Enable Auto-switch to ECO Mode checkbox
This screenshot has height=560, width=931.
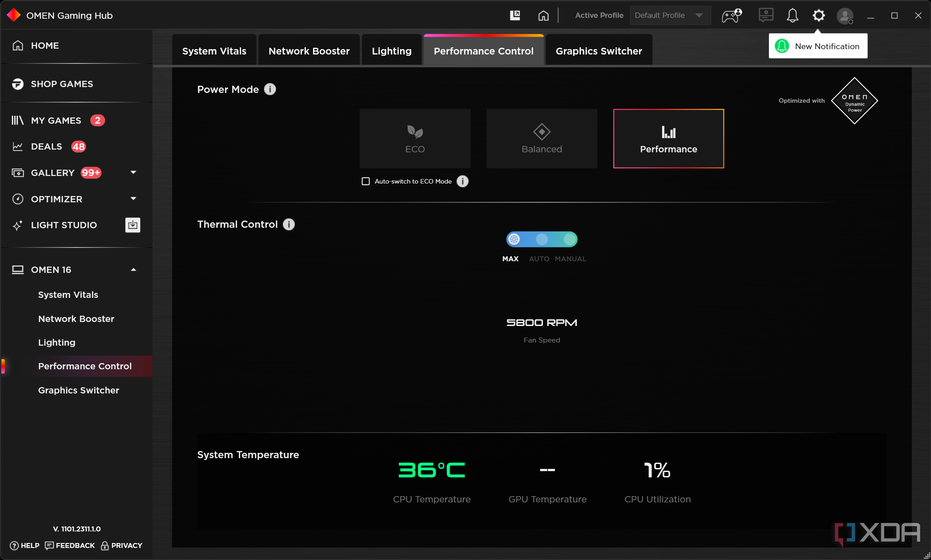point(366,181)
